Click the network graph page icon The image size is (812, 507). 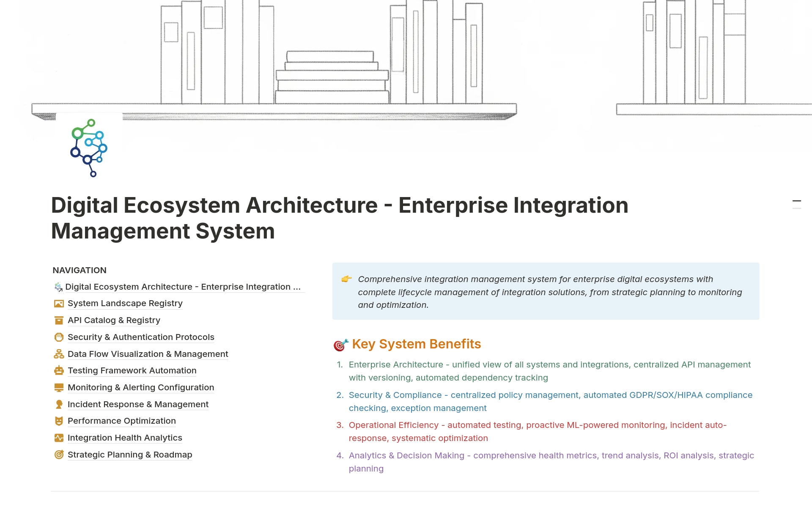(89, 148)
